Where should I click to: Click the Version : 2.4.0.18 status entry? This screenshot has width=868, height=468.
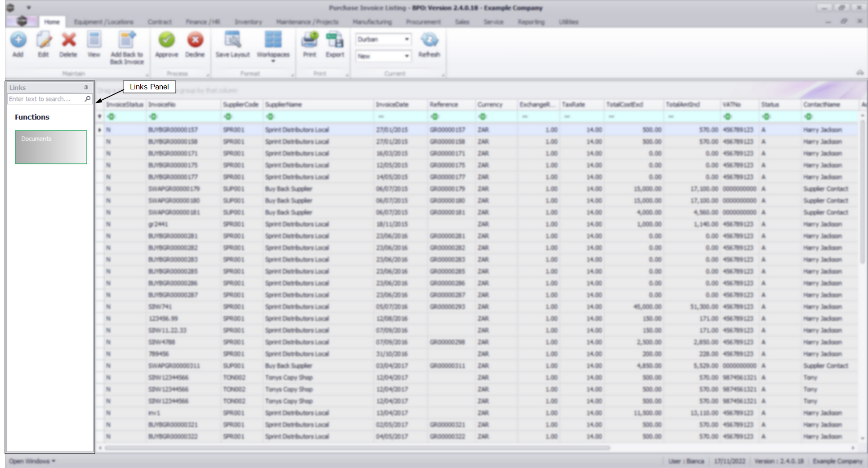779,461
